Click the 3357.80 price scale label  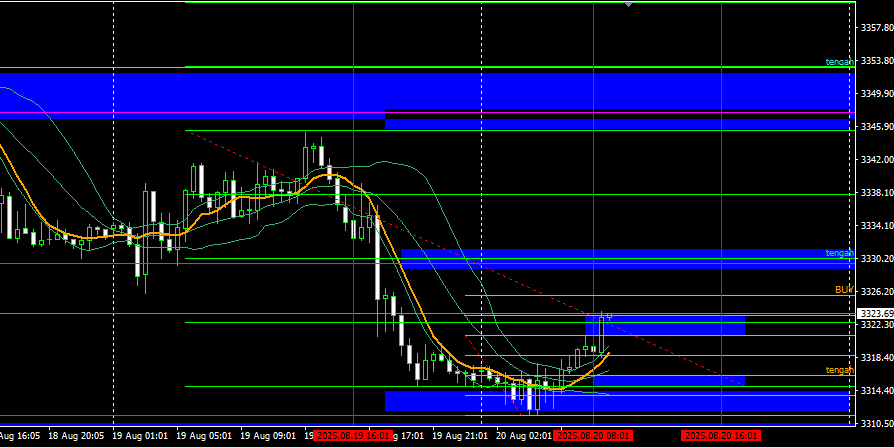pos(875,28)
